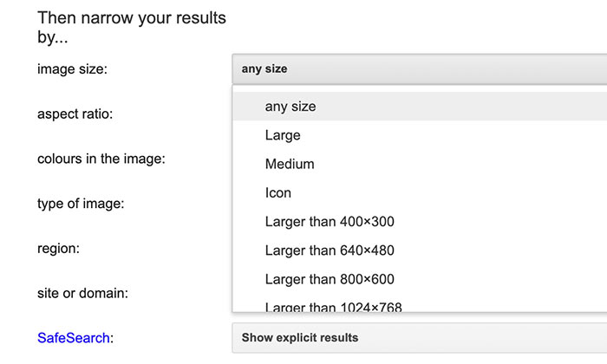This screenshot has height=364, width=607.
Task: Open the blue SafeSearch link
Action: tap(73, 338)
